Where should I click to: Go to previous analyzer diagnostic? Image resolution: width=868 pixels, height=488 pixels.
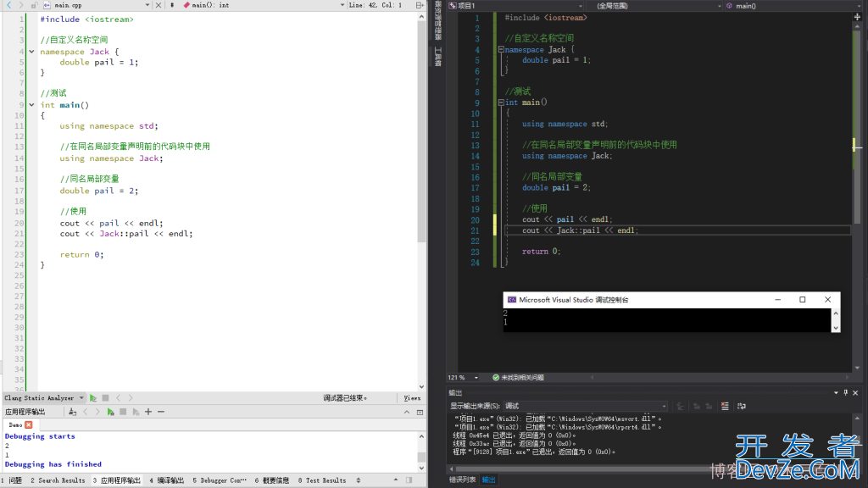pos(118,398)
